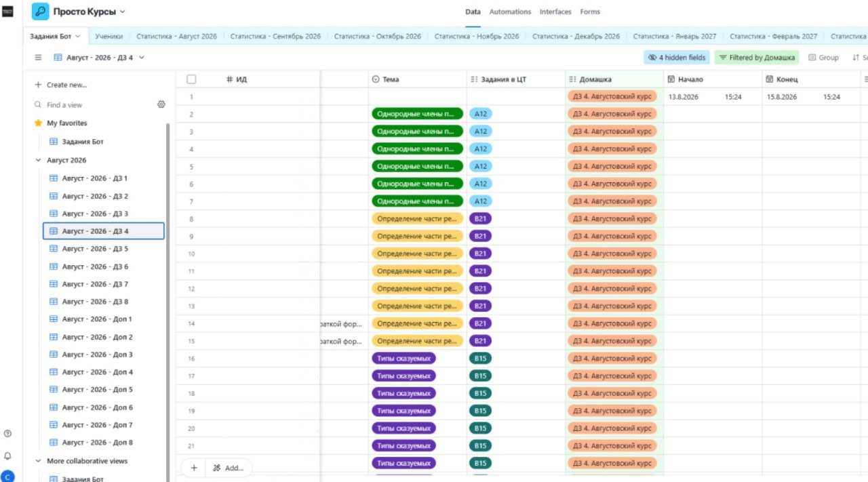This screenshot has width=868, height=482.
Task: Open the help icon in left rail
Action: 7,434
